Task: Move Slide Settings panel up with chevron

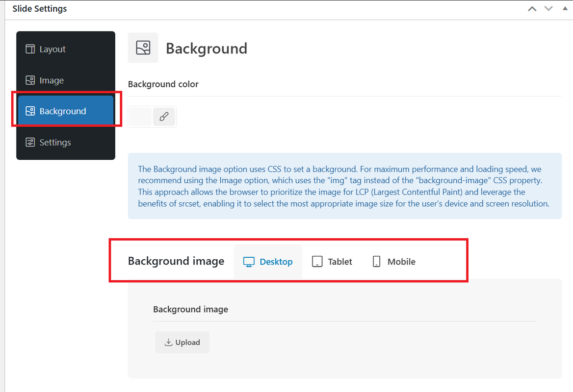Action: pos(532,9)
